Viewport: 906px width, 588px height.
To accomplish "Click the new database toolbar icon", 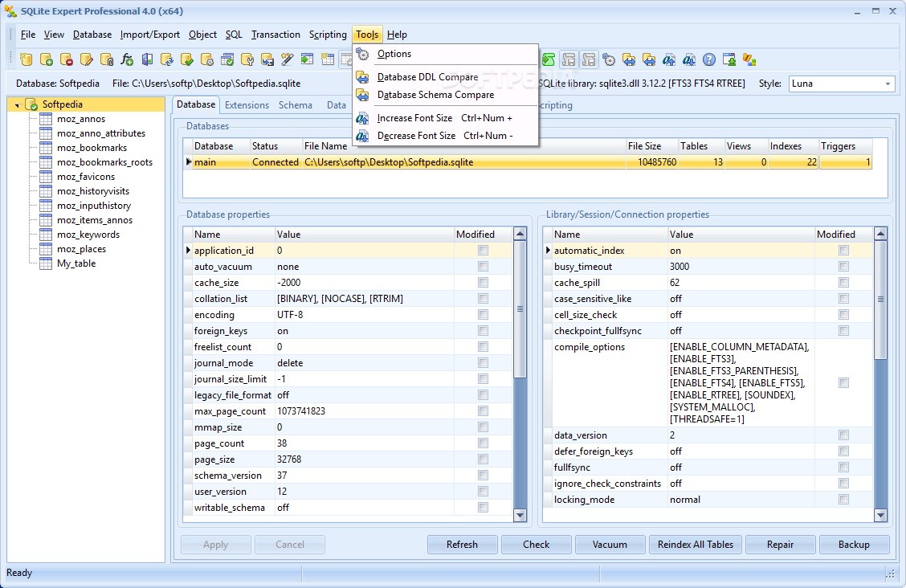I will click(26, 59).
